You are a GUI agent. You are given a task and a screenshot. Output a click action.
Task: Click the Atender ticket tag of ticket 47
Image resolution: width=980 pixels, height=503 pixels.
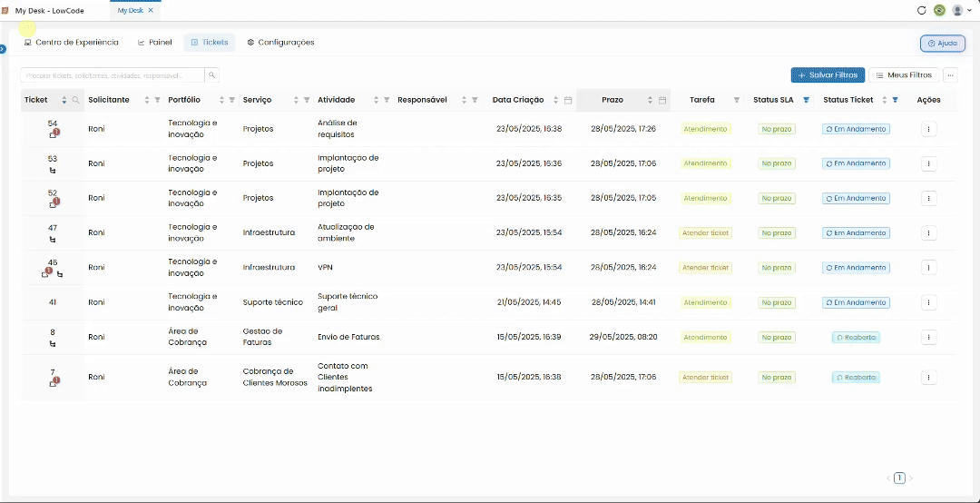point(705,232)
